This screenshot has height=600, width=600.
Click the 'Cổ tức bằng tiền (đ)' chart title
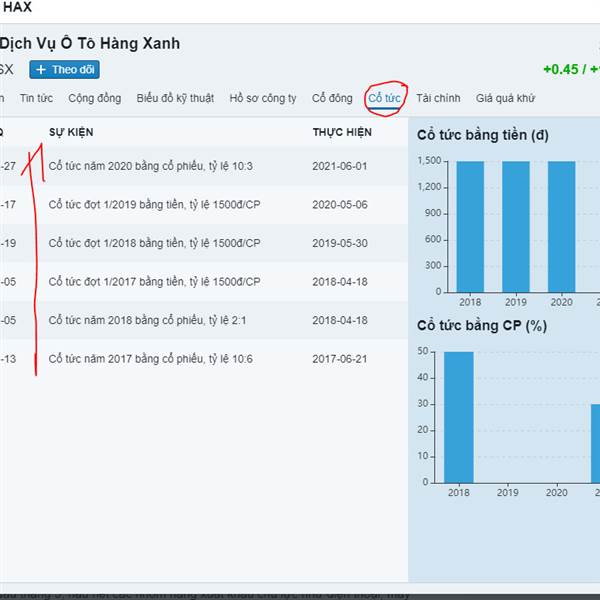(483, 135)
